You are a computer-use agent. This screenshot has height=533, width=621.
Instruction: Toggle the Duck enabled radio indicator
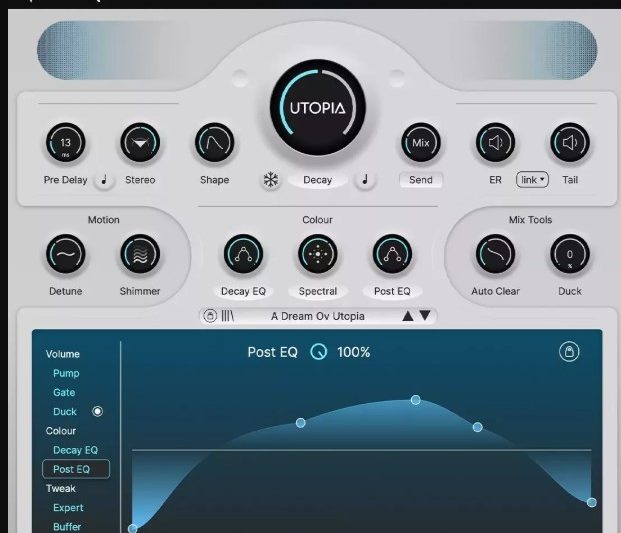click(x=97, y=412)
